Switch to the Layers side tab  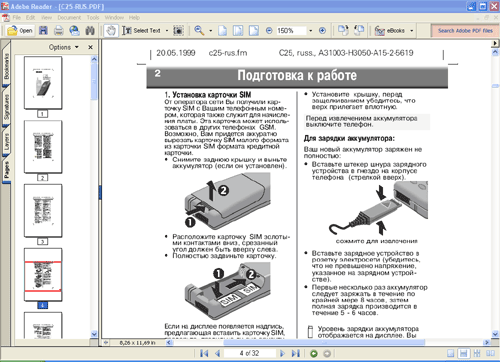6,141
